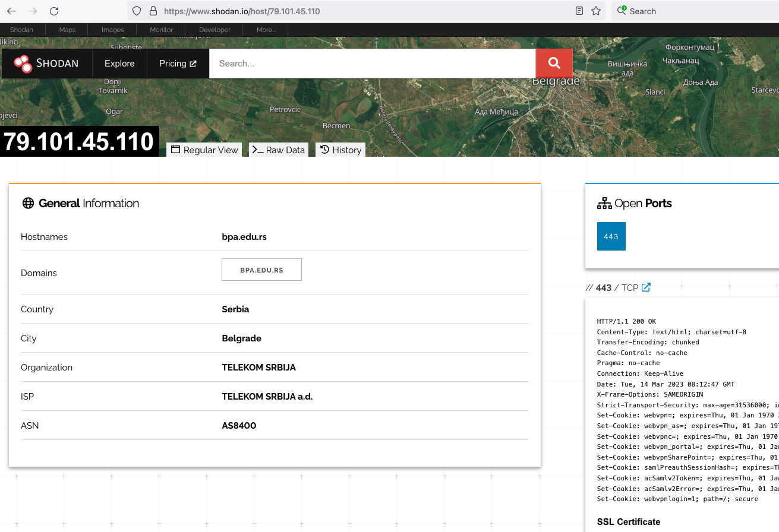Go forward with the browser forward arrow

pos(33,11)
